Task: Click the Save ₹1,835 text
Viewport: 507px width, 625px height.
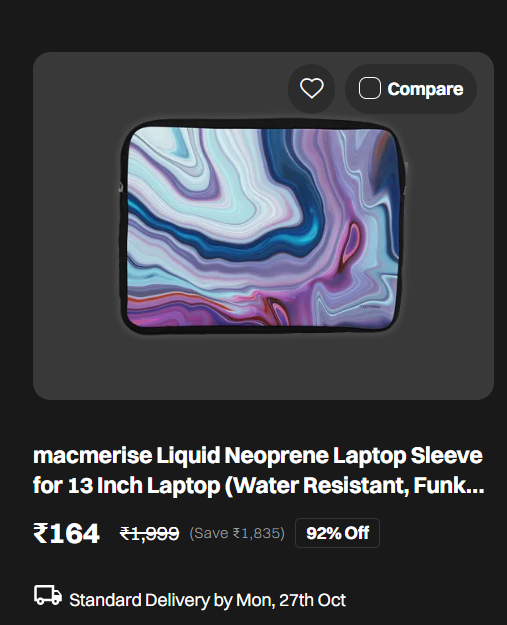Action: coord(237,533)
